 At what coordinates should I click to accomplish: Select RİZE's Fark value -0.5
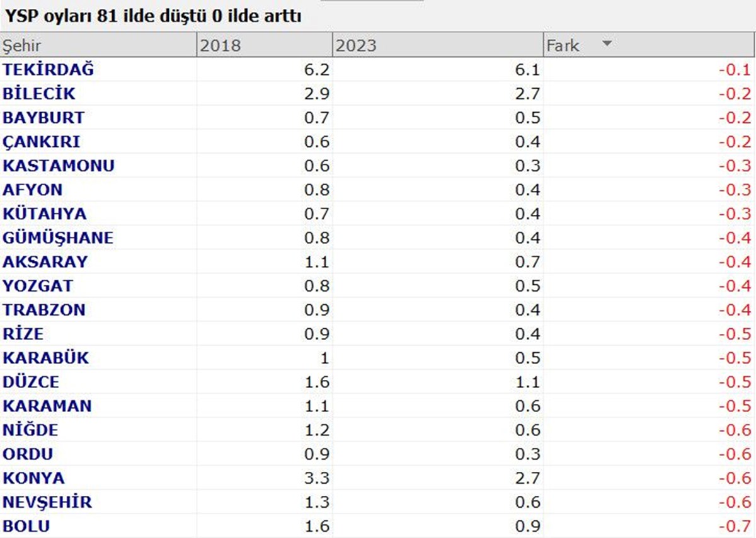735,333
